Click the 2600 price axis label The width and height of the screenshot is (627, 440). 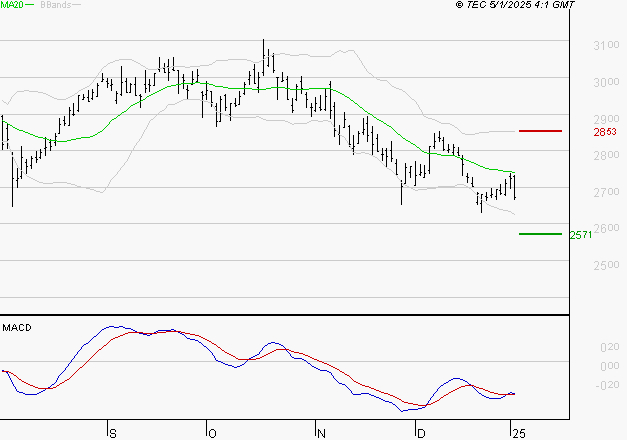606,228
